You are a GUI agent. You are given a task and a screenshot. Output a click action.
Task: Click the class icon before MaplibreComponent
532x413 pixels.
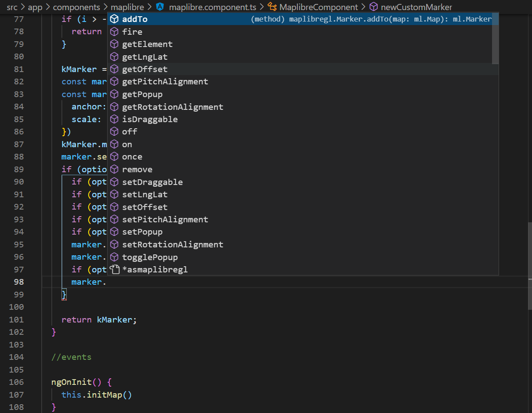(x=272, y=7)
